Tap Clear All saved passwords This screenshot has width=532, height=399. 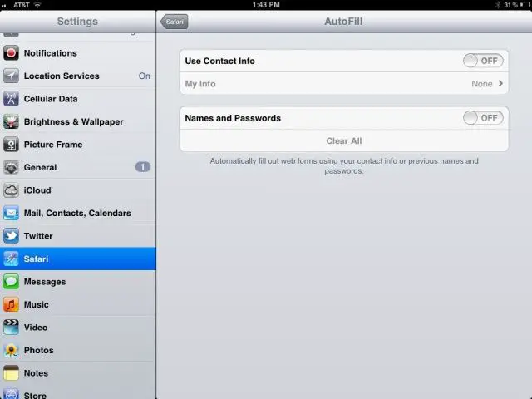coord(343,140)
